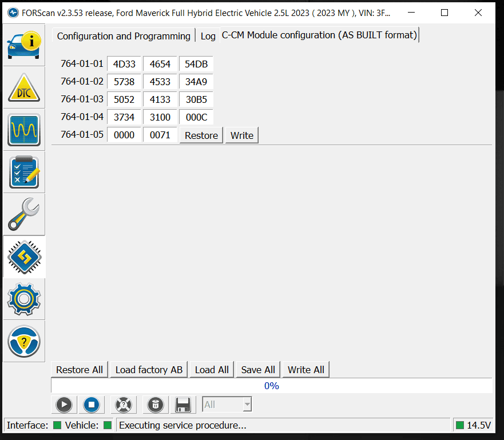Click the 764-01-01 row label

coord(82,63)
